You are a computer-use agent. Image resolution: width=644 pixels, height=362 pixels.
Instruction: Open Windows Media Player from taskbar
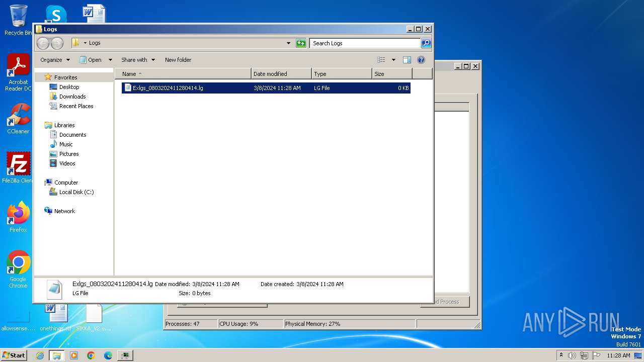click(x=74, y=355)
